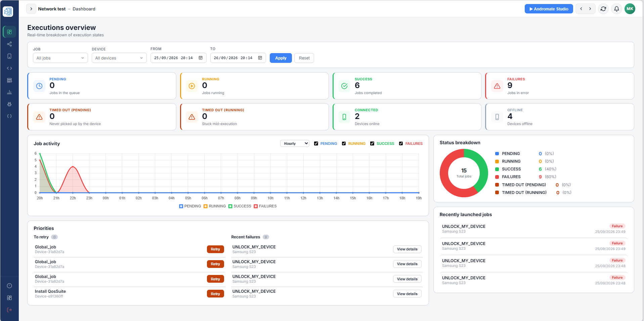
Task: Click the Reset filter button
Action: pyautogui.click(x=304, y=58)
